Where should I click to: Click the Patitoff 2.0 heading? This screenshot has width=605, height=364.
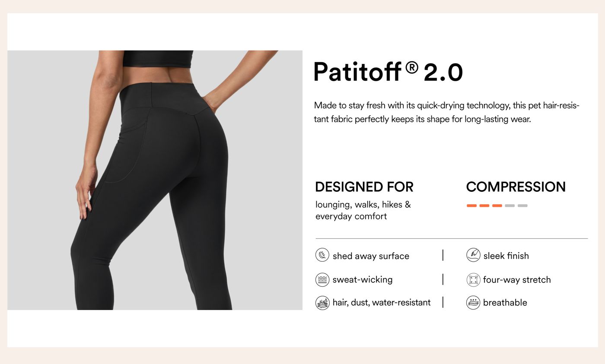388,72
